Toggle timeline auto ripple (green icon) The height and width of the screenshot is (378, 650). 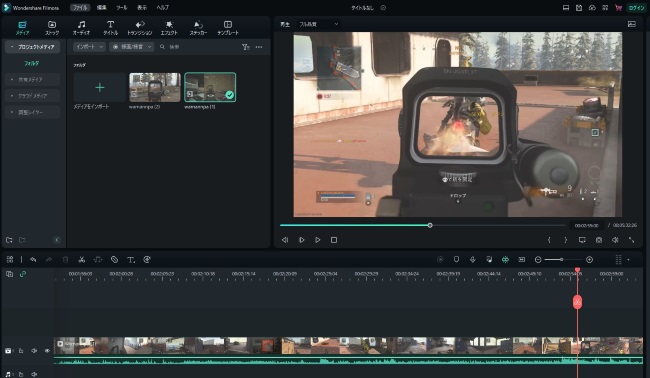[505, 259]
